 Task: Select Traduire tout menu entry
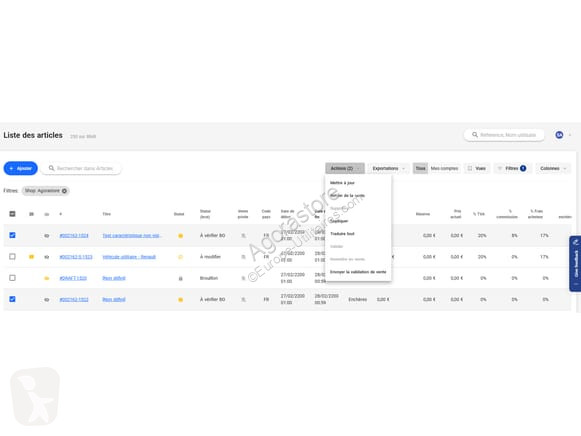click(x=342, y=234)
